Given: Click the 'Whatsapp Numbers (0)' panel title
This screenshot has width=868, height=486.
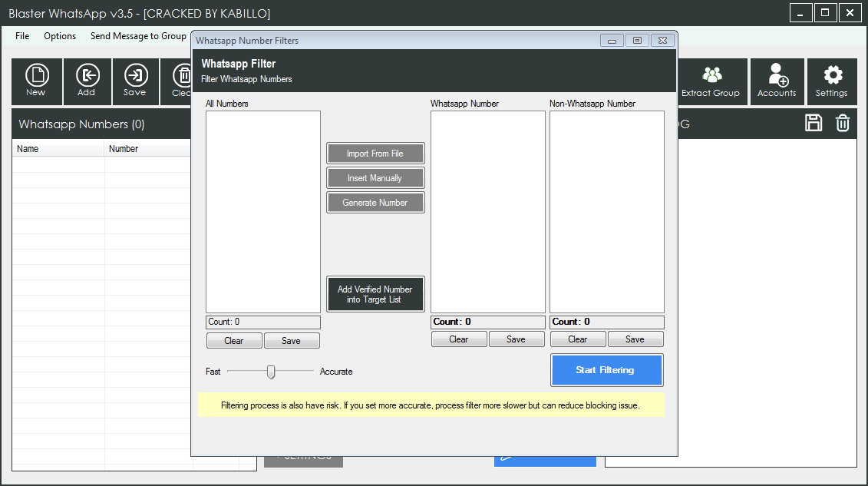Looking at the screenshot, I should coord(82,124).
